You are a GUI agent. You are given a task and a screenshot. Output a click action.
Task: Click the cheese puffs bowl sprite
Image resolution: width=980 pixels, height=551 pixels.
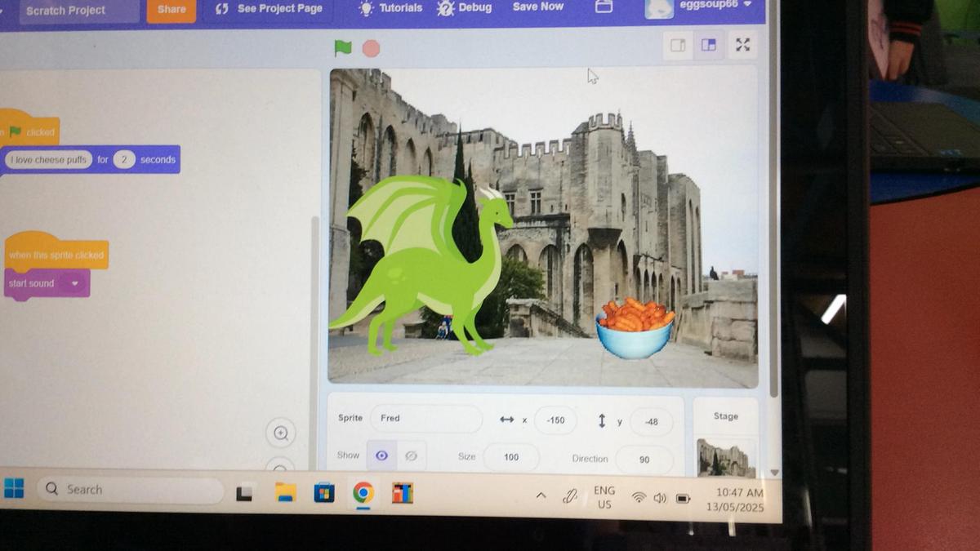[x=635, y=328]
